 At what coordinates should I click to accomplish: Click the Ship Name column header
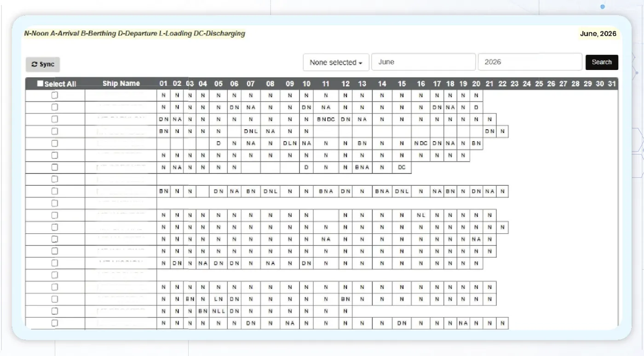(121, 84)
